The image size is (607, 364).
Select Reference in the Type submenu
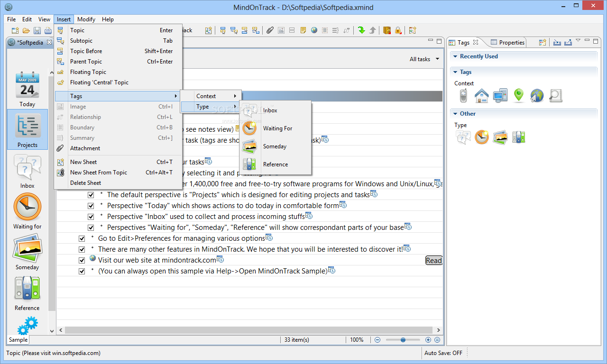tap(276, 164)
